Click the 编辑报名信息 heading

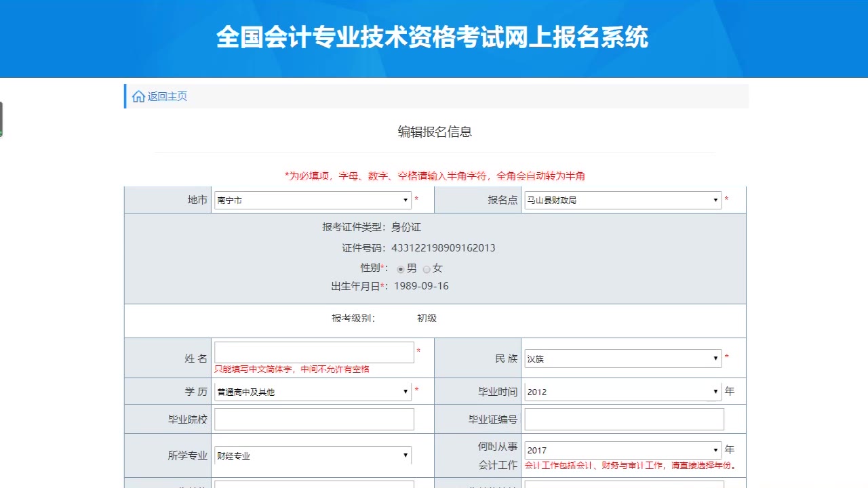[435, 132]
